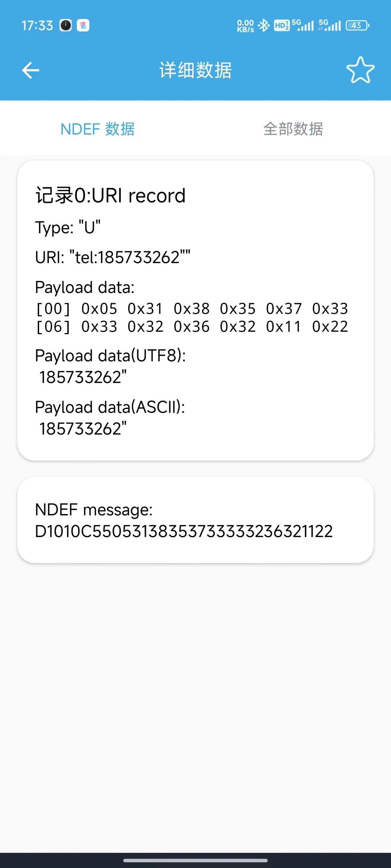Tap the bottom home gesture bar
Screen dimensions: 391x868
tap(195, 860)
